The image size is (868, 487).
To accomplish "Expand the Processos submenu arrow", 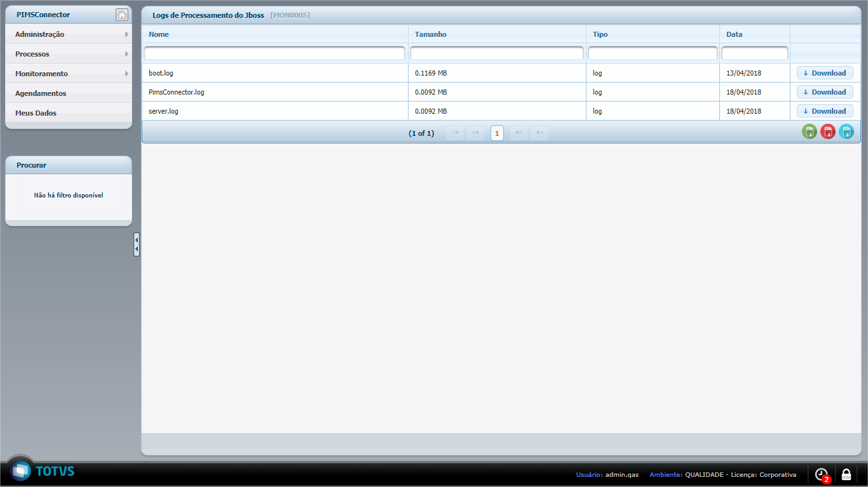I will click(x=126, y=54).
